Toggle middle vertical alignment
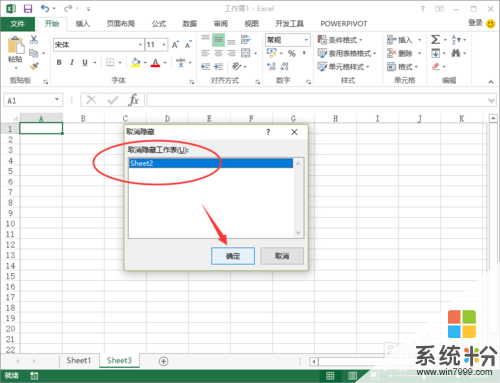This screenshot has width=500, height=383. [218, 40]
